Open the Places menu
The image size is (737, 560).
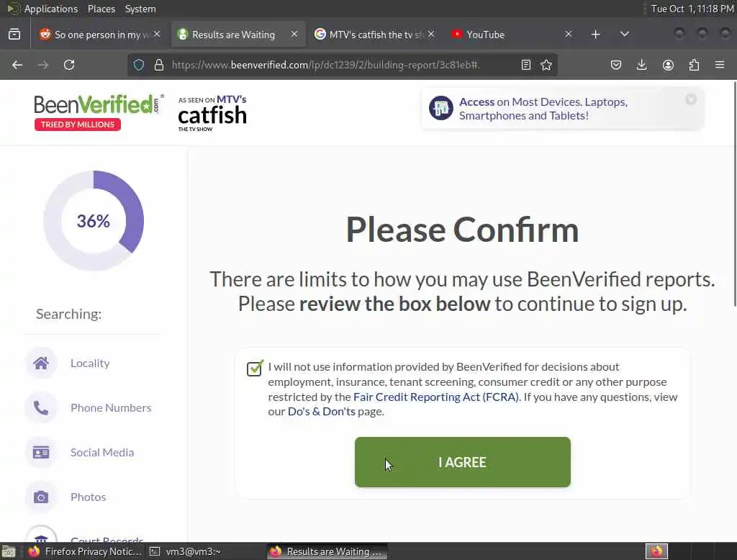click(x=101, y=9)
